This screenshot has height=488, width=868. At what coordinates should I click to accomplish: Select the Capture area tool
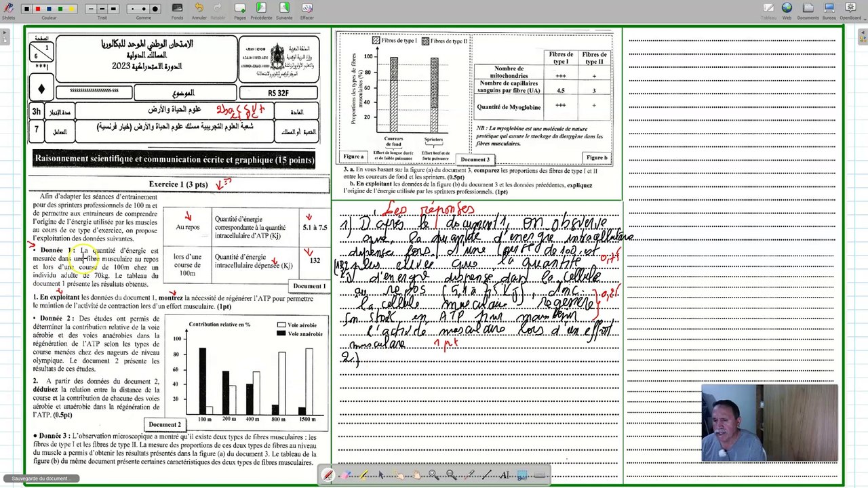tap(522, 475)
